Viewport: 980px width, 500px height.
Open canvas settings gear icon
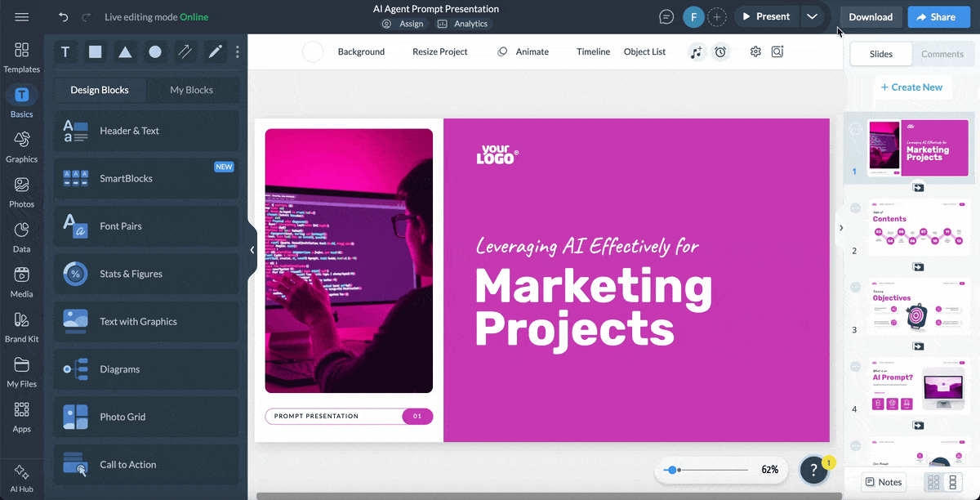tap(755, 51)
